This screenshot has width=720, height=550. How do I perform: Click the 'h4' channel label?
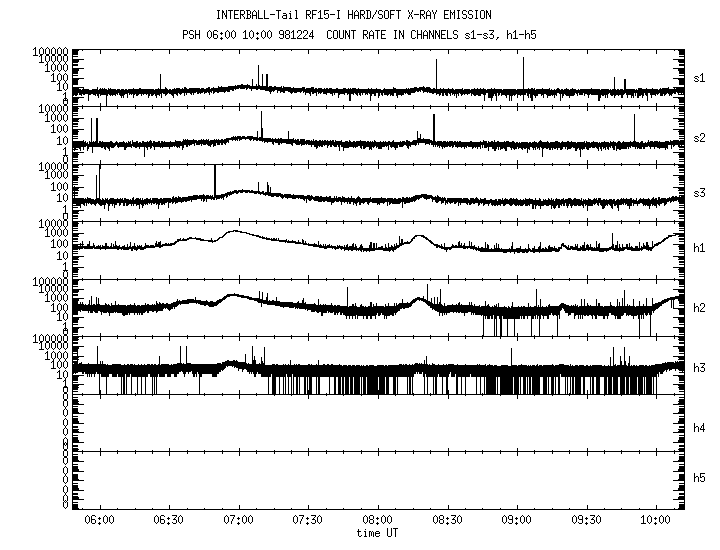[699, 428]
